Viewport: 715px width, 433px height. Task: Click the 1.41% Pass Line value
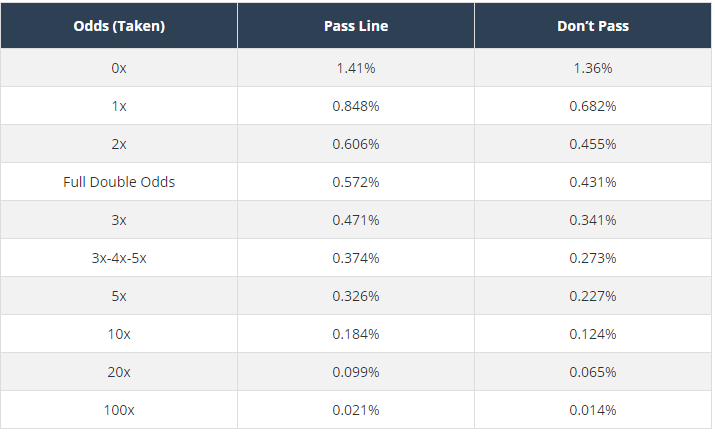[355, 68]
